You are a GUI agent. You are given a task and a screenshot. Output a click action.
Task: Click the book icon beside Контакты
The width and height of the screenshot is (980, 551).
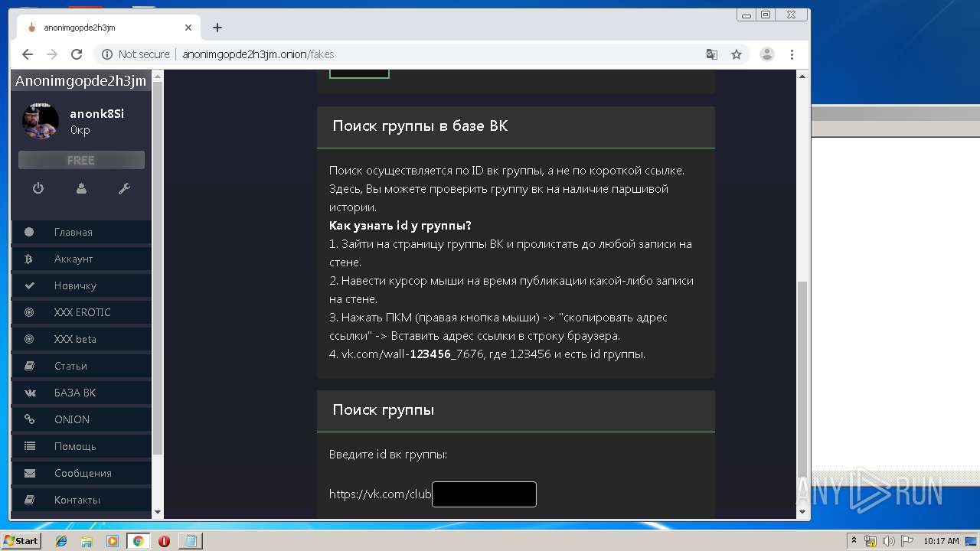(x=29, y=500)
